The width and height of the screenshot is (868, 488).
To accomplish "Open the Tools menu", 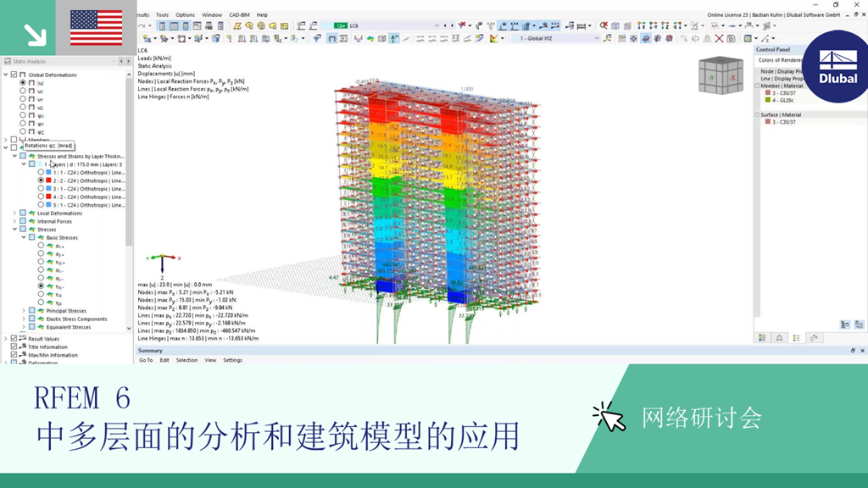I will coord(162,15).
